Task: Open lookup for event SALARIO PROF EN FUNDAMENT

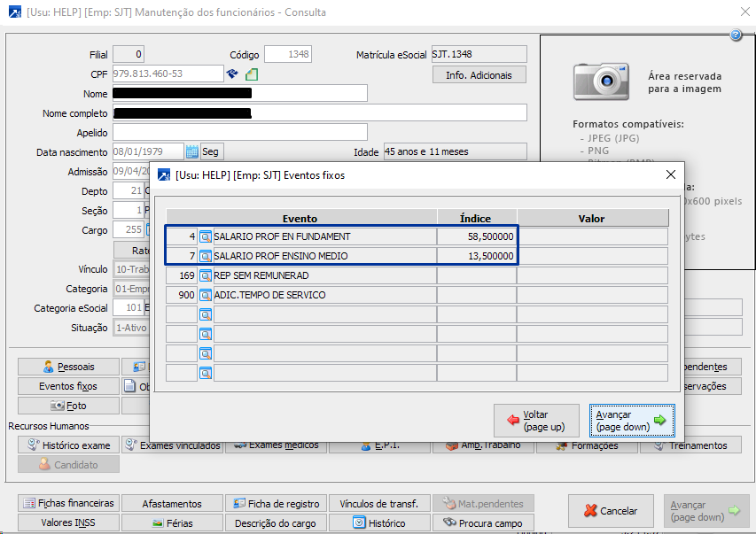Action: coord(206,236)
